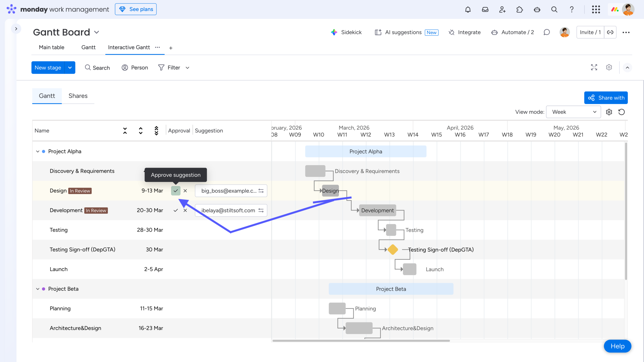Open the Shares tab
The image size is (644, 362).
pos(78,96)
